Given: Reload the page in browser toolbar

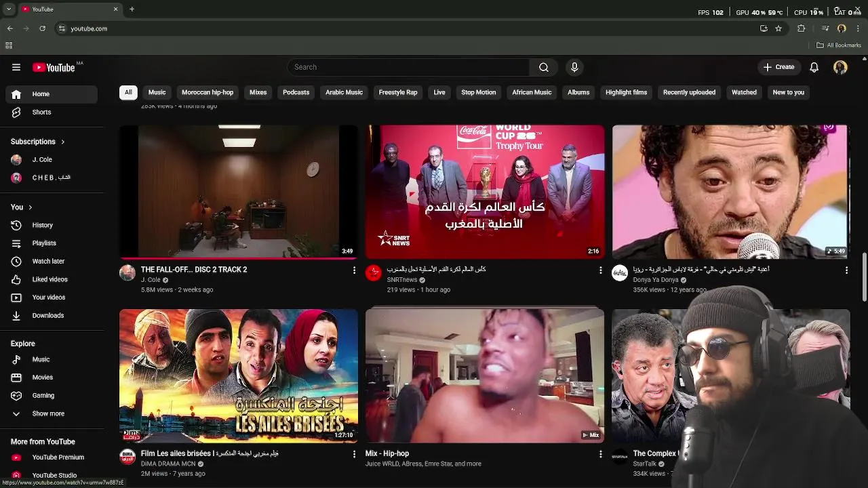Looking at the screenshot, I should tap(42, 28).
